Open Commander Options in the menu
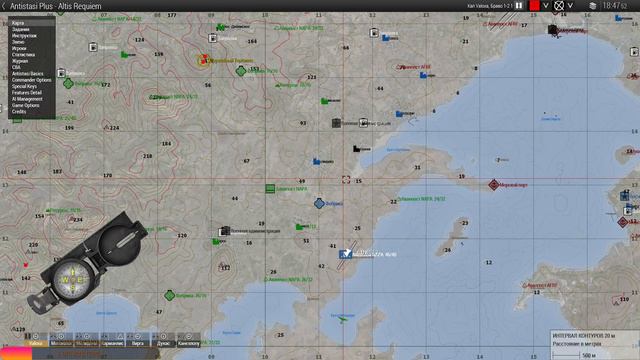Screen dimensions: 640x360 pyautogui.click(x=31, y=80)
